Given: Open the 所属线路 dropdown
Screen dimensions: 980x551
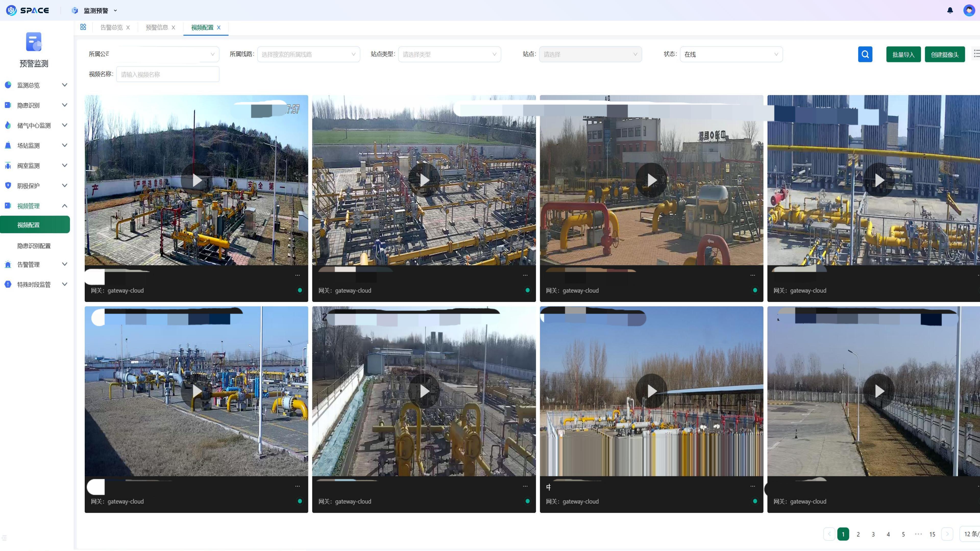Looking at the screenshot, I should click(x=309, y=54).
